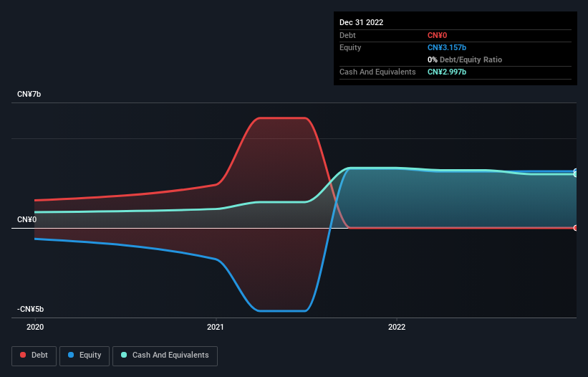Click the -CN¥5b y-axis label
This screenshot has height=377, width=588.
click(30, 309)
